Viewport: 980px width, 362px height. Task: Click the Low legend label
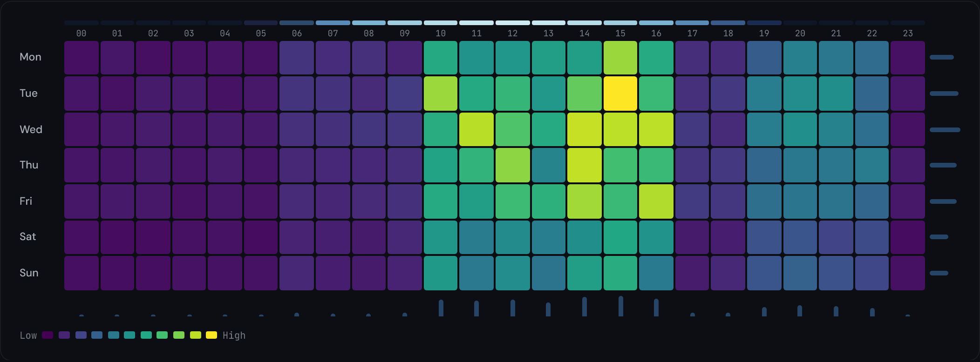[x=28, y=335]
